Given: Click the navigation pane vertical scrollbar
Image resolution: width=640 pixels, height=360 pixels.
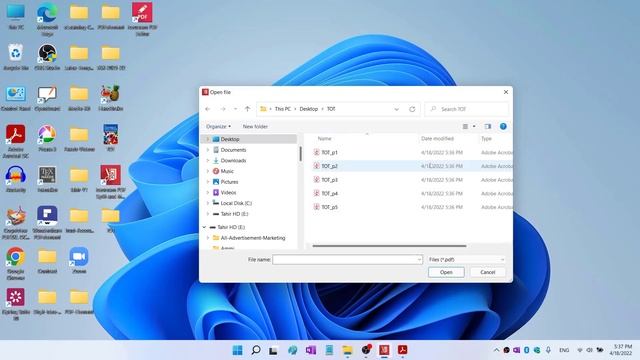Looking at the screenshot, I should tap(301, 154).
